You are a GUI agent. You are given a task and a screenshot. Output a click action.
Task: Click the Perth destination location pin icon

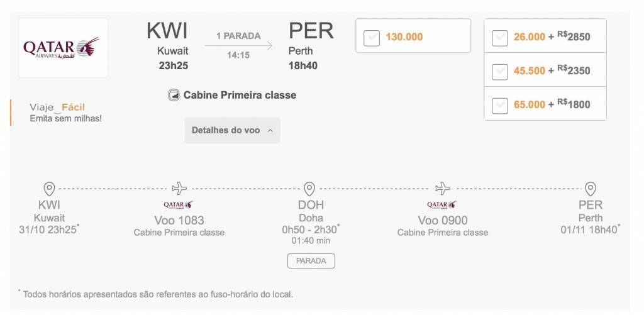pyautogui.click(x=590, y=189)
